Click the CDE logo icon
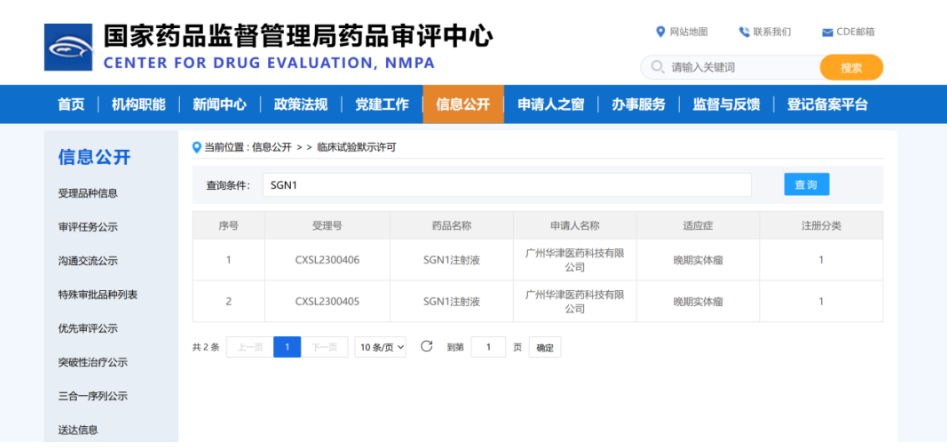This screenshot has width=947, height=448. tap(68, 46)
